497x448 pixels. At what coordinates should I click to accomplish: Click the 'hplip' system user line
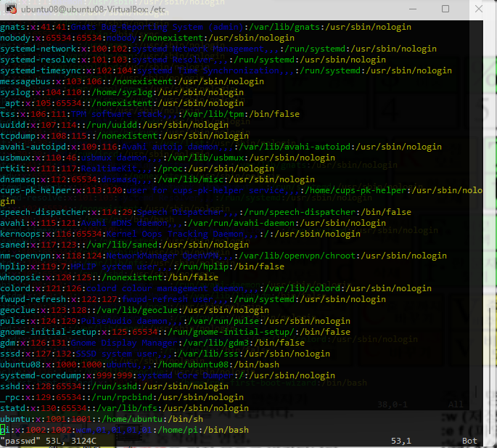click(142, 266)
